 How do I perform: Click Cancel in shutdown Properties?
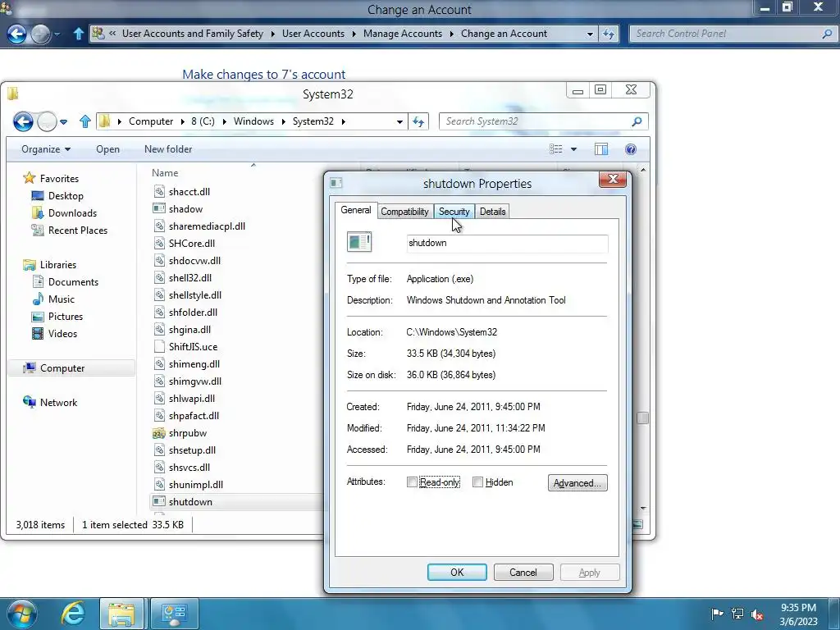pos(523,572)
